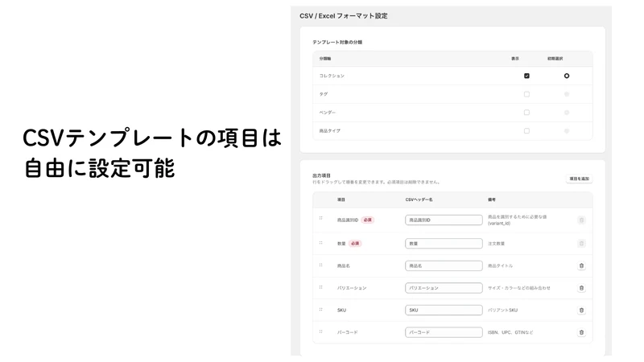Viewport: 644px width, 362px height.
Task: Edit CSV header field for 商品識別ID
Action: [444, 220]
